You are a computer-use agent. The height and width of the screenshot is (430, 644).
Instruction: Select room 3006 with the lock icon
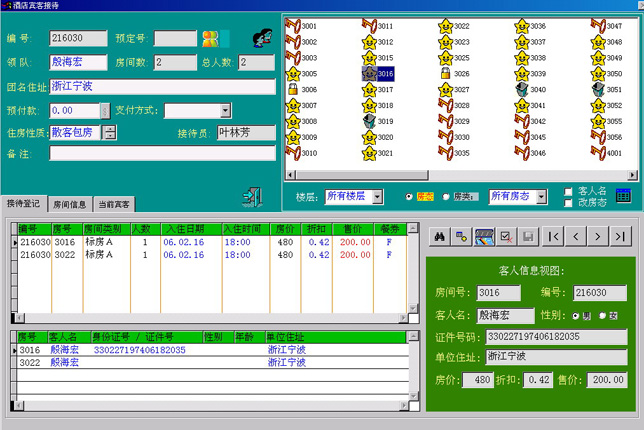point(293,89)
